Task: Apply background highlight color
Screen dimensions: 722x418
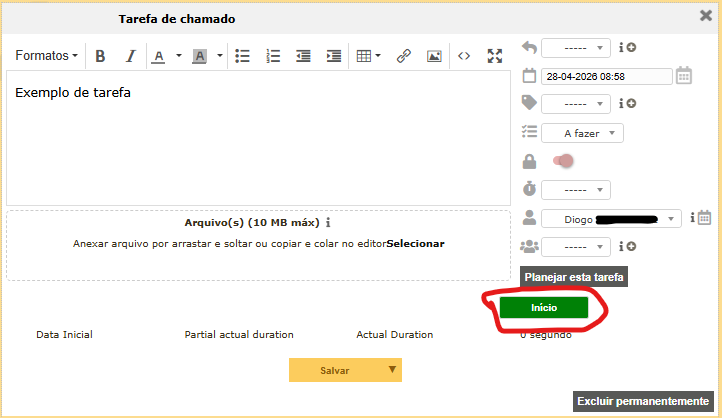Action: coord(199,57)
